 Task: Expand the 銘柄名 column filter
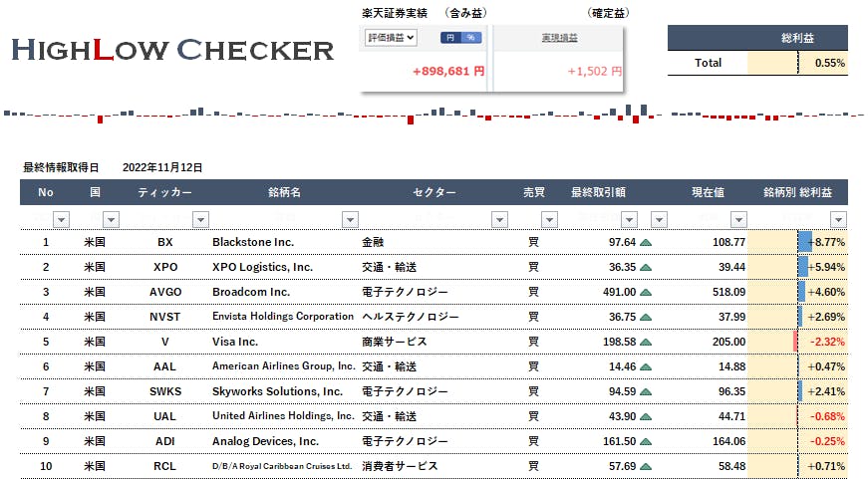[350, 219]
